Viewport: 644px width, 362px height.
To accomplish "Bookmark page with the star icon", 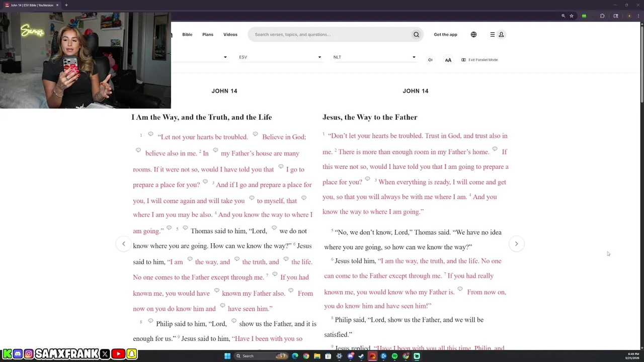I will coord(572,16).
